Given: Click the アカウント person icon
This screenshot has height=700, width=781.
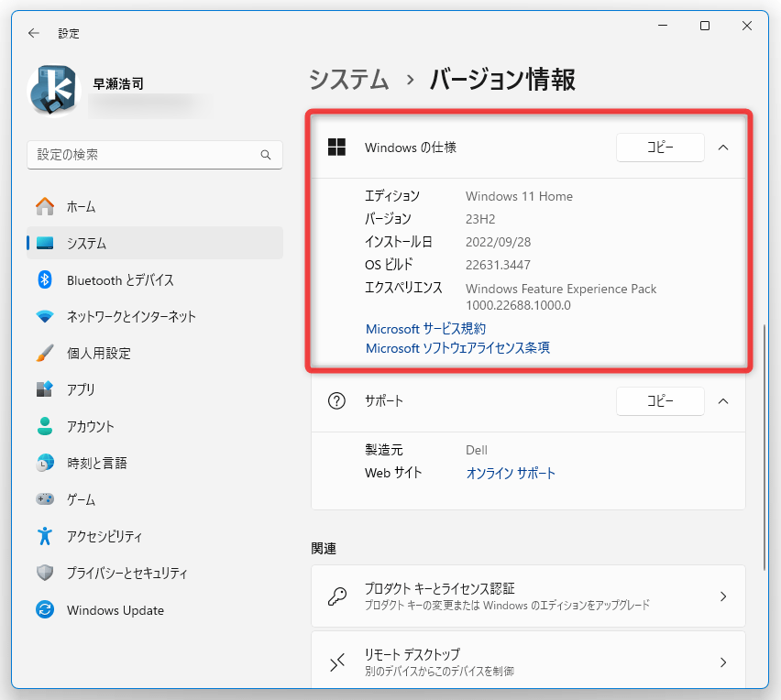Looking at the screenshot, I should pyautogui.click(x=45, y=426).
